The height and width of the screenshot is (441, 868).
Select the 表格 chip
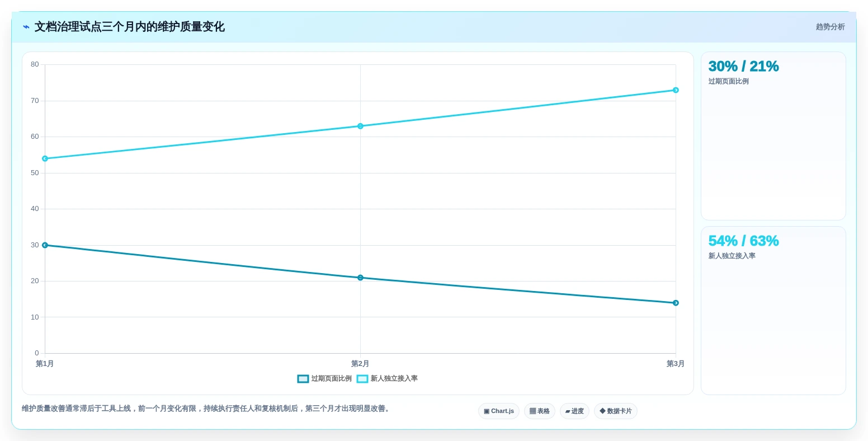pos(540,411)
